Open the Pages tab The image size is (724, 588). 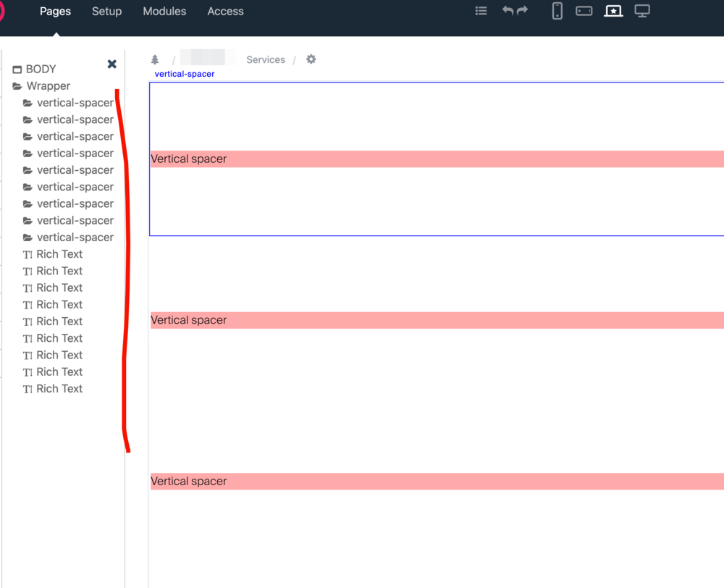click(55, 12)
